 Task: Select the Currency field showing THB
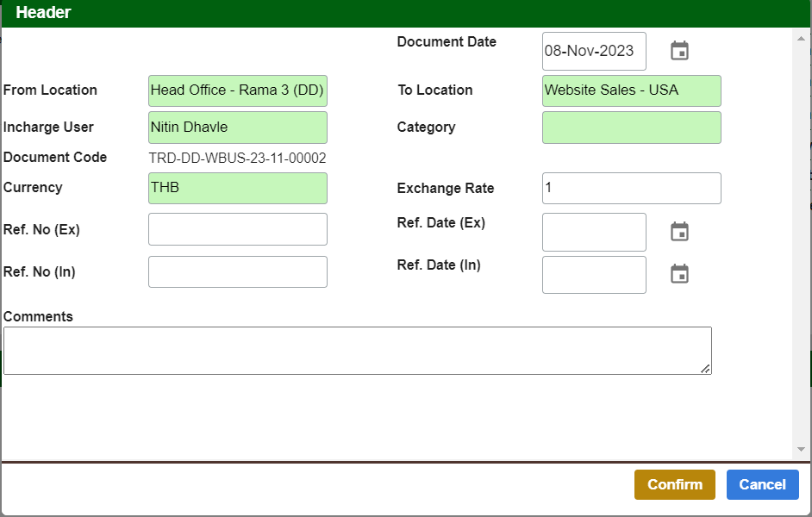tap(237, 188)
